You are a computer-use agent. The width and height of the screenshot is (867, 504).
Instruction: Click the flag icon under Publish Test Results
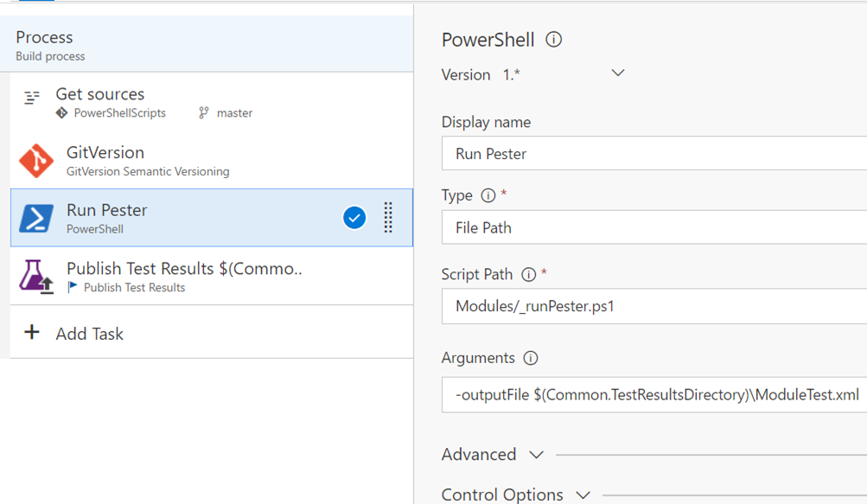pyautogui.click(x=73, y=286)
